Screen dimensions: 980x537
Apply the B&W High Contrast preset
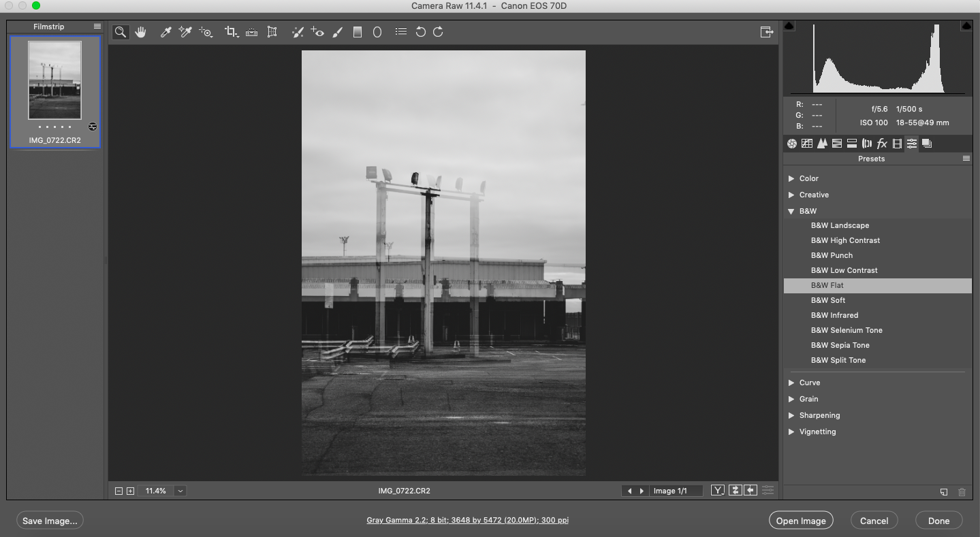point(845,240)
